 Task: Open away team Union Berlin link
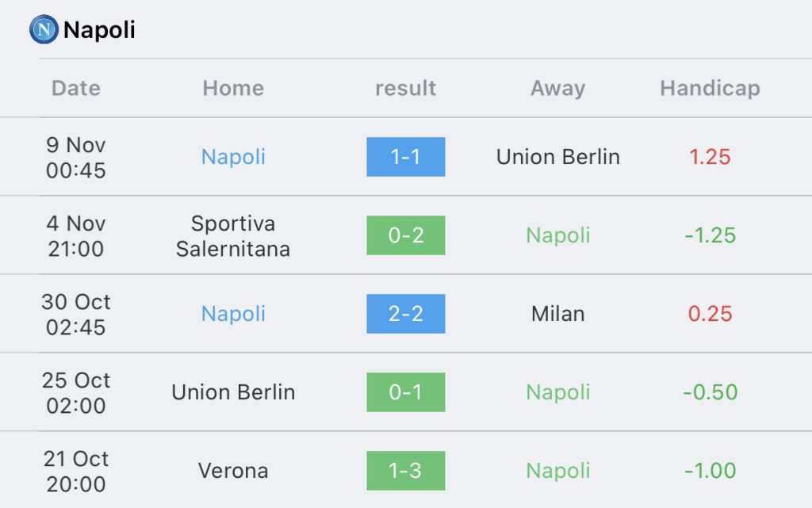557,157
